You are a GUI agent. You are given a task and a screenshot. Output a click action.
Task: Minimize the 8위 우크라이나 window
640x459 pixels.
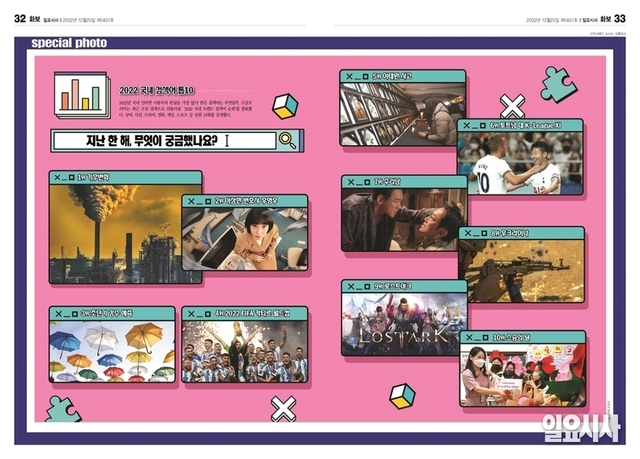click(x=476, y=235)
